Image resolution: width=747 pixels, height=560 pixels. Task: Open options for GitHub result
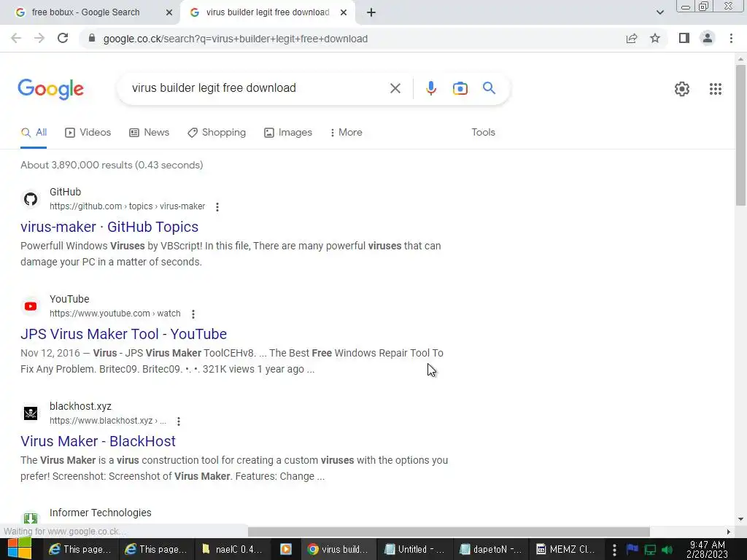coord(217,206)
